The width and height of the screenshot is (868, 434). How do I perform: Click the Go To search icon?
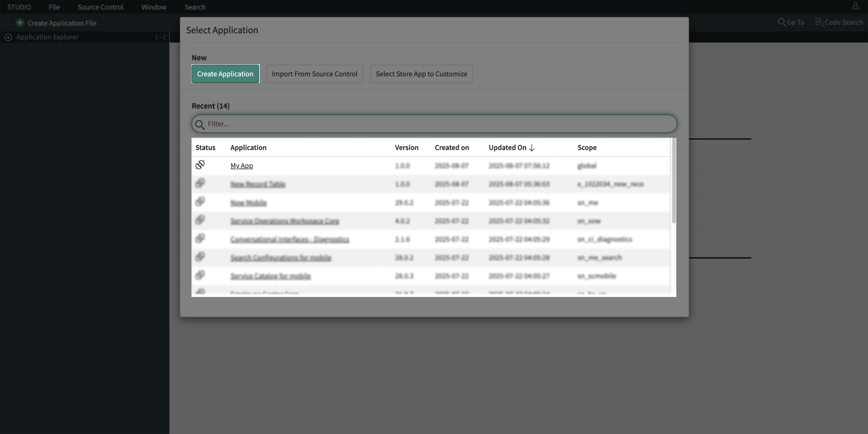782,22
